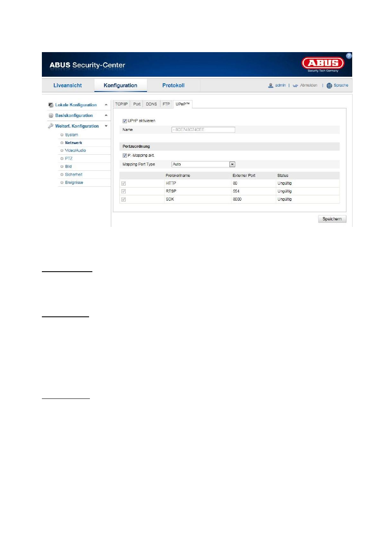Viewport: 392px width, 554px height.
Task: Click the Basiskonfiguration gear icon
Action: (x=51, y=116)
